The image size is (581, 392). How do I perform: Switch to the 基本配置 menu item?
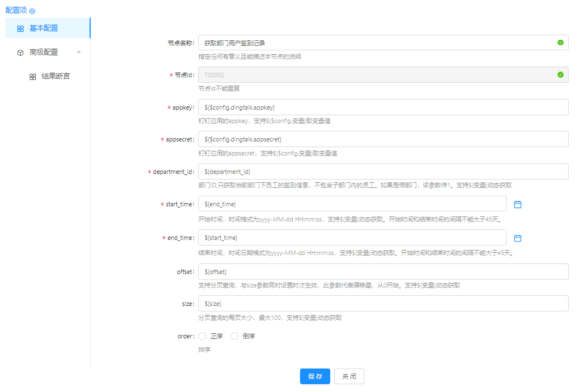44,29
